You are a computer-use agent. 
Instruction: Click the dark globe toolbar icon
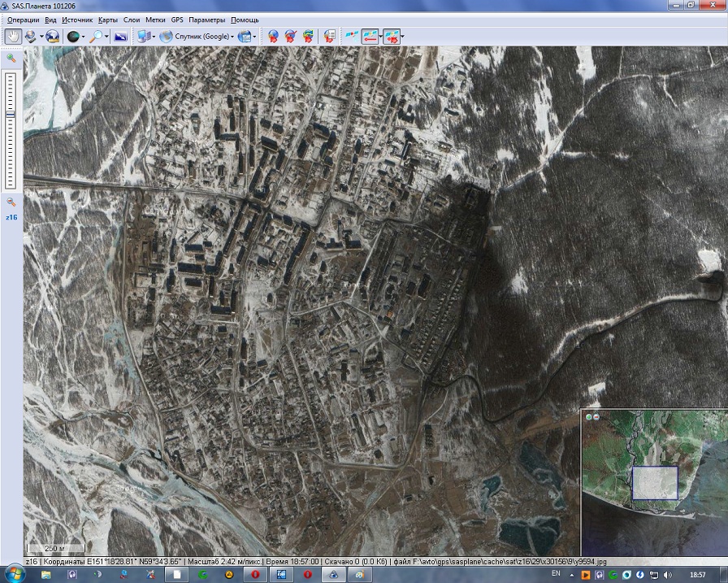coord(73,36)
